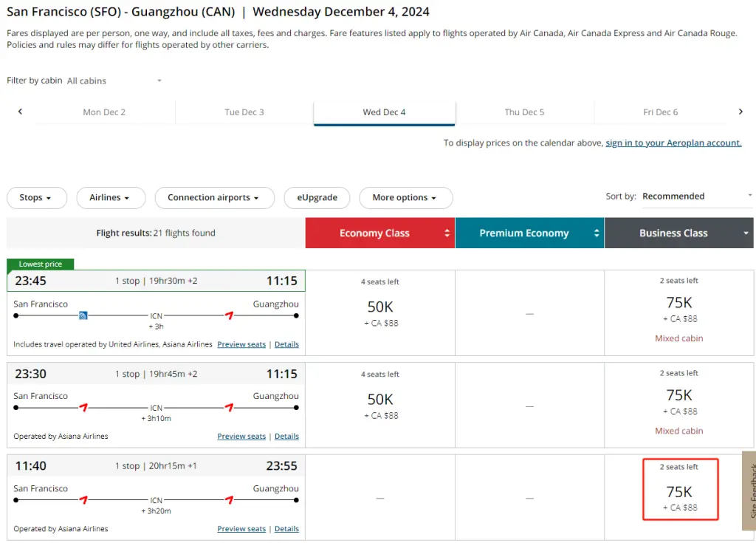The width and height of the screenshot is (756, 543).
Task: Click the sort arrows on Premium Economy header
Action: click(597, 233)
